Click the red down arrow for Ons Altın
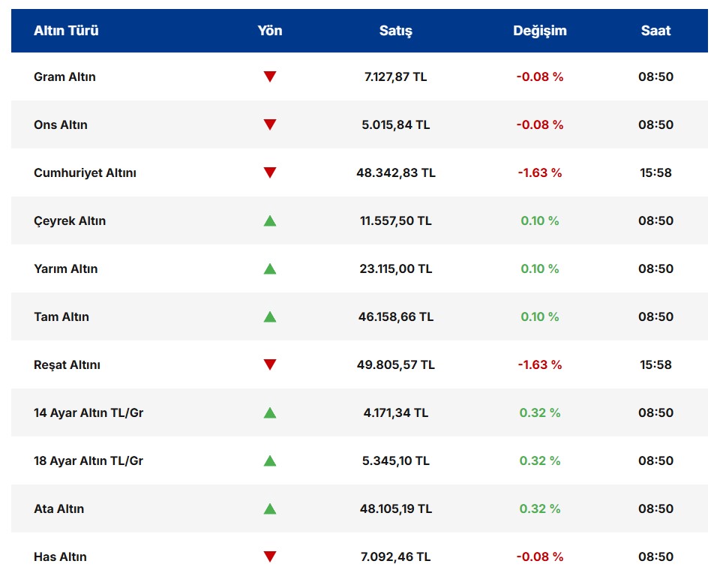Screen dimensions: 711x588 [x=270, y=124]
